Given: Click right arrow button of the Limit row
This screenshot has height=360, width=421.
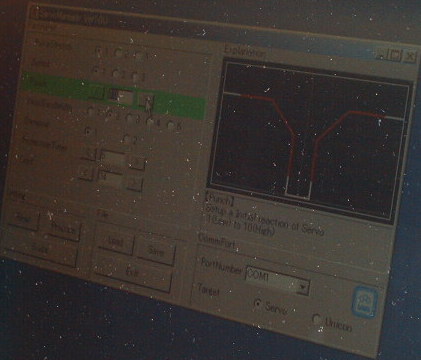Looking at the screenshot, I should [x=134, y=182].
